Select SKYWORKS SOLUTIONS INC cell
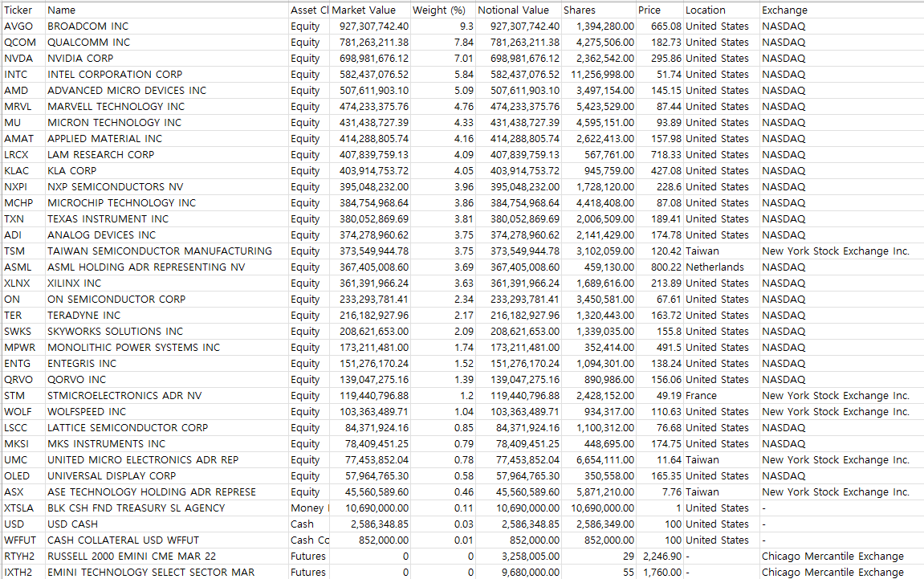The width and height of the screenshot is (924, 579). (x=167, y=332)
